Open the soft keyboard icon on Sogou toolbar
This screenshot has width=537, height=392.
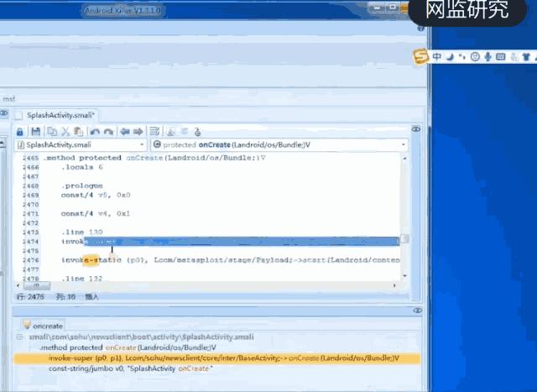point(500,57)
